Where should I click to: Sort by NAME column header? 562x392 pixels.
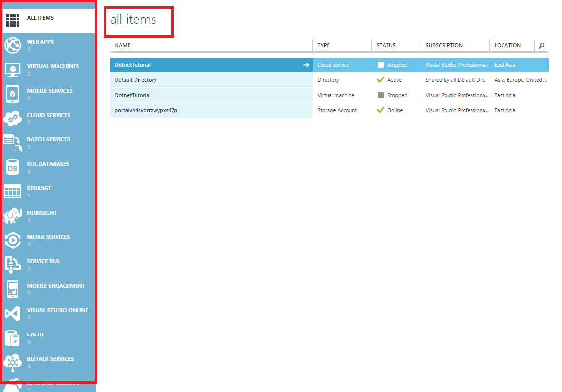click(122, 45)
